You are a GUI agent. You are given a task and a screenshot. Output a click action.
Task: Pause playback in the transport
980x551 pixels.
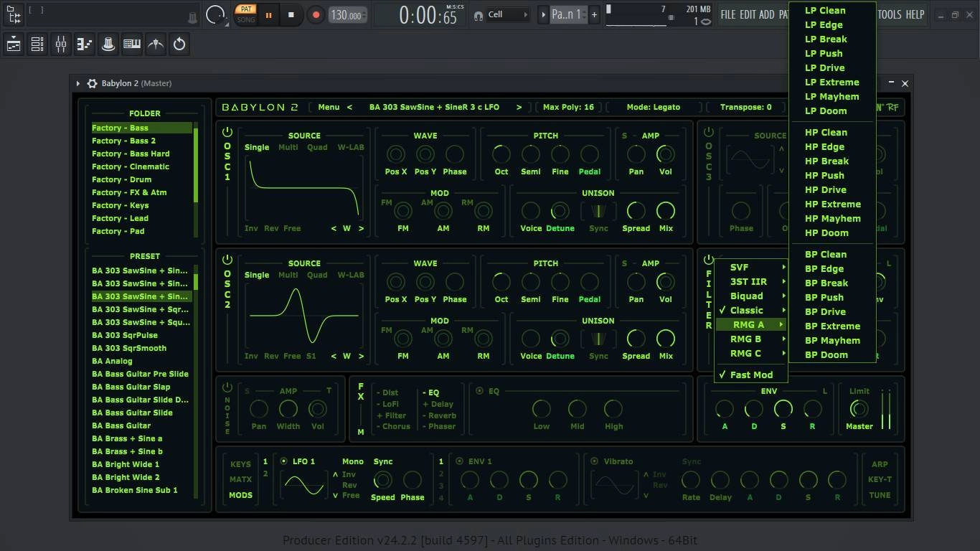[268, 14]
